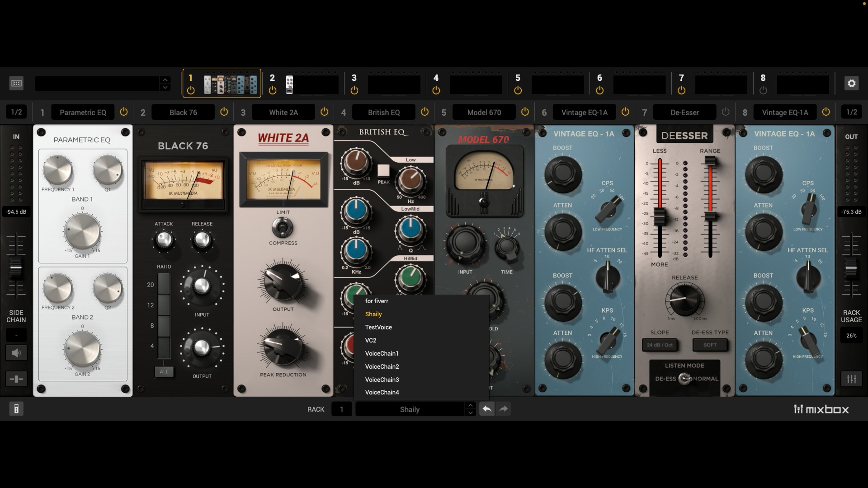Open the settings gear icon

pyautogui.click(x=852, y=83)
